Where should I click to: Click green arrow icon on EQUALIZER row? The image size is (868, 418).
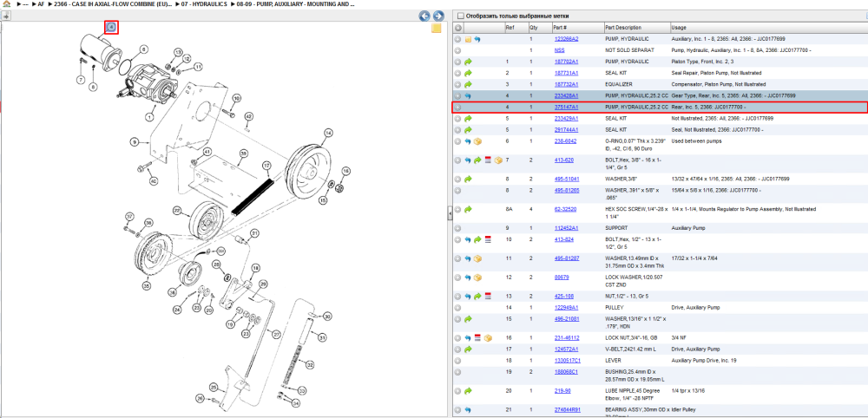point(468,85)
